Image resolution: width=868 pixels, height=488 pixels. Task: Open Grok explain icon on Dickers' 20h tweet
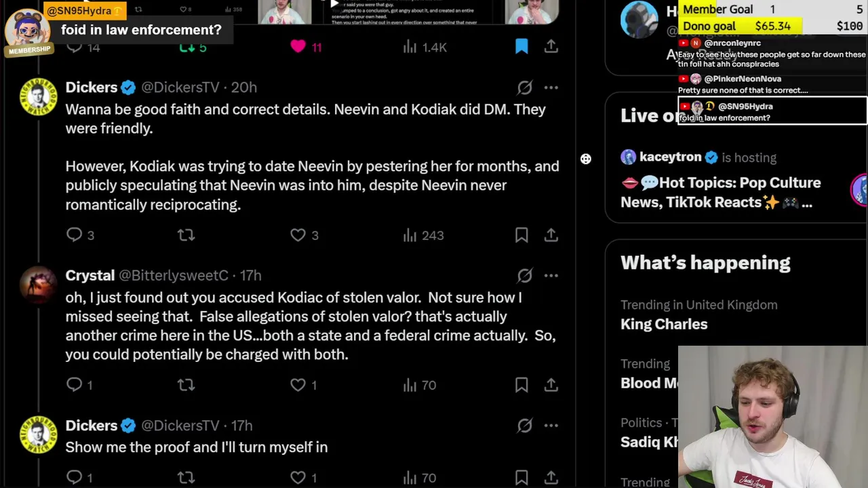click(525, 87)
